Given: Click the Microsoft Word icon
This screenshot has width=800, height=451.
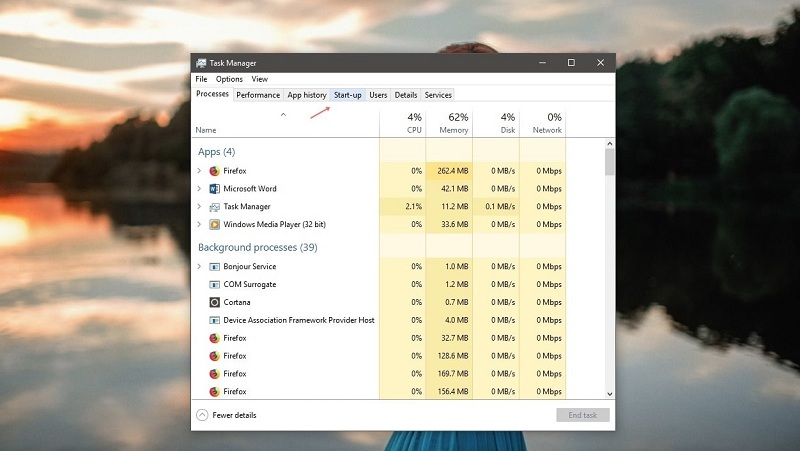Looking at the screenshot, I should click(214, 189).
